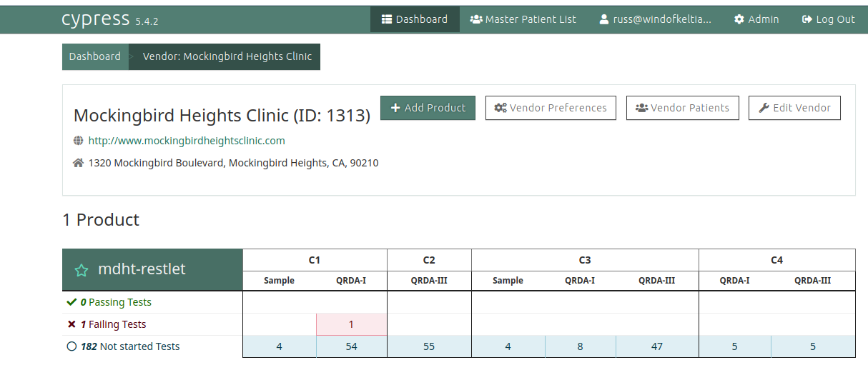
Task: Click the Sample subheader under C1
Action: (x=279, y=281)
